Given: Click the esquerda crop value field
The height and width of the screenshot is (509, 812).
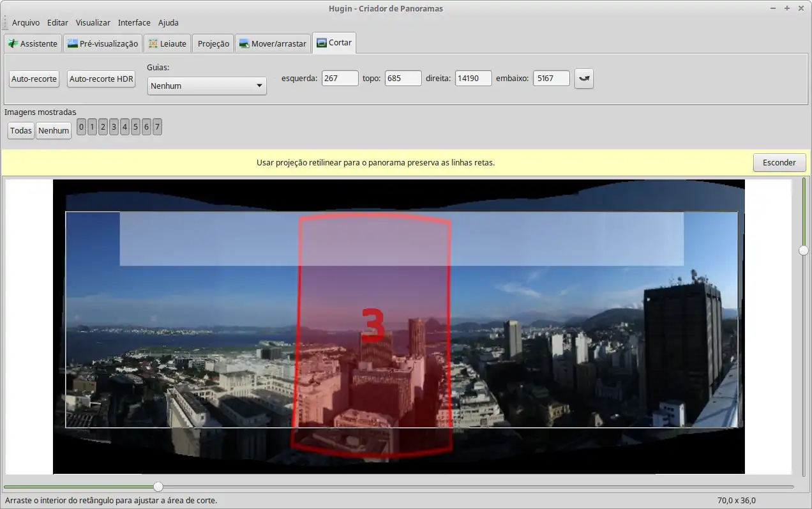Looking at the screenshot, I should (x=340, y=79).
